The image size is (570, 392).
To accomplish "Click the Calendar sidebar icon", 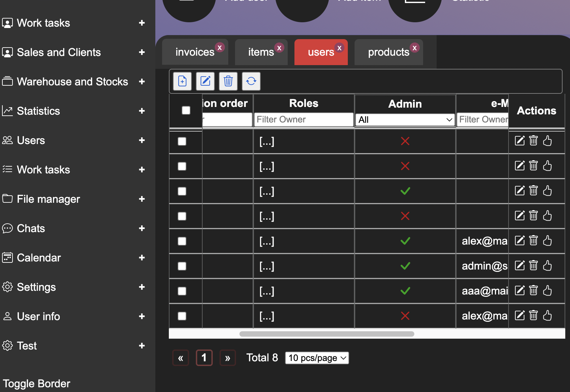I will (7, 258).
